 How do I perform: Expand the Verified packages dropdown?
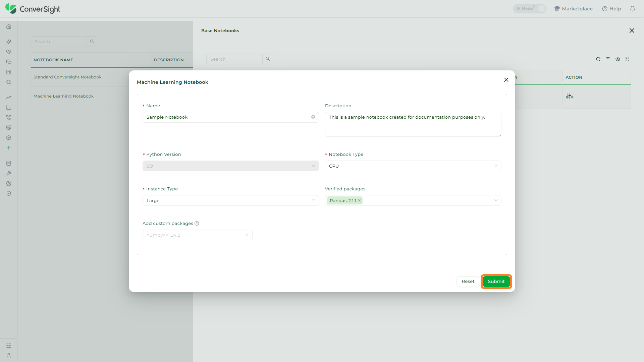(413, 200)
